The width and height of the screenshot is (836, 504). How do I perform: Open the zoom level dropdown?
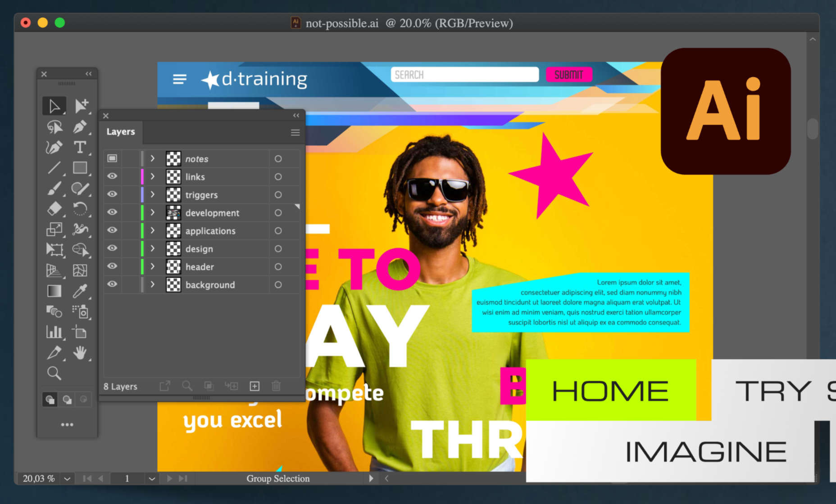pos(67,479)
